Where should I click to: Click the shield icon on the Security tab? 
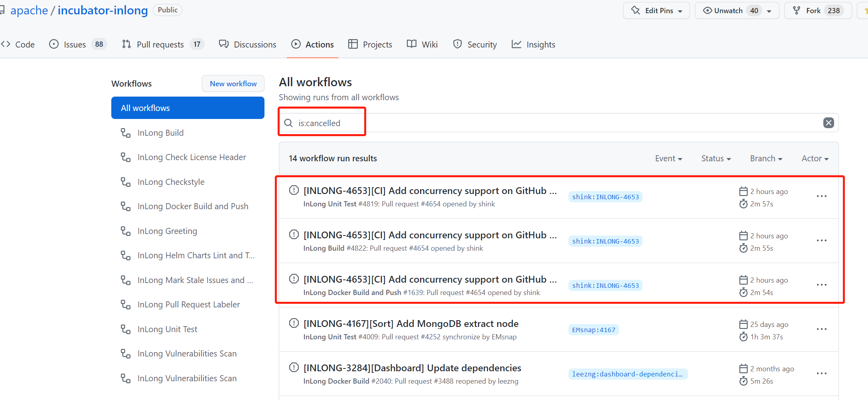458,44
